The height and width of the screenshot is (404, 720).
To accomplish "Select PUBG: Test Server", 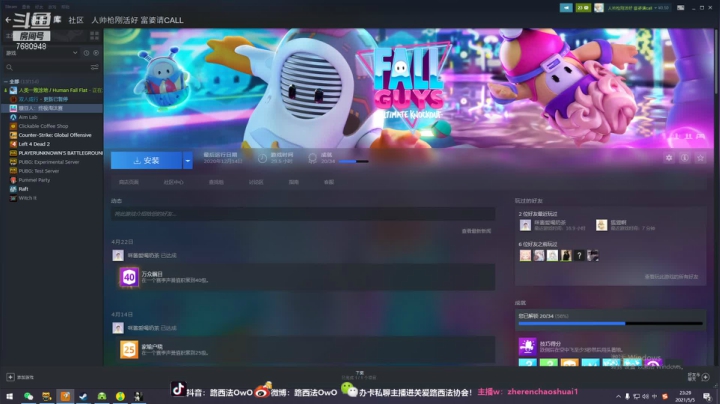I will [x=53, y=171].
